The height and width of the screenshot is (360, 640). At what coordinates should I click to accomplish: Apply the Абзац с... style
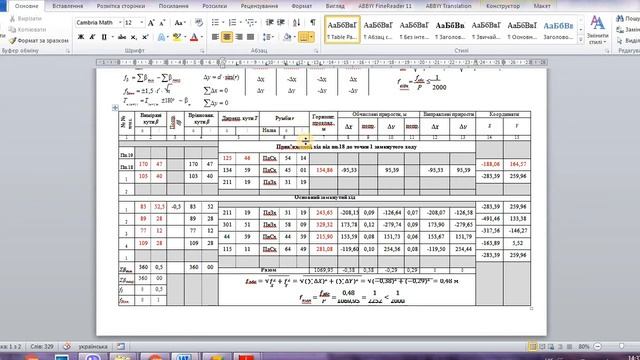pyautogui.click(x=378, y=29)
